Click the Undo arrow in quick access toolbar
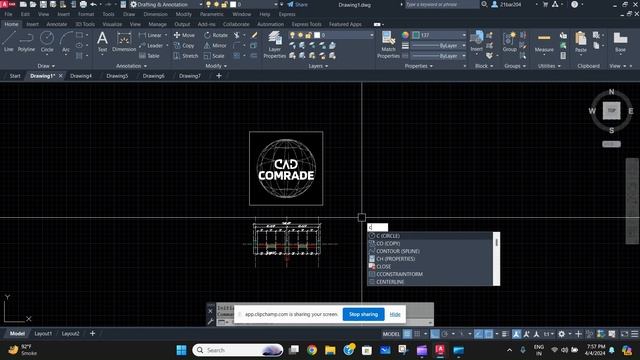The height and width of the screenshot is (360, 640). tap(93, 4)
